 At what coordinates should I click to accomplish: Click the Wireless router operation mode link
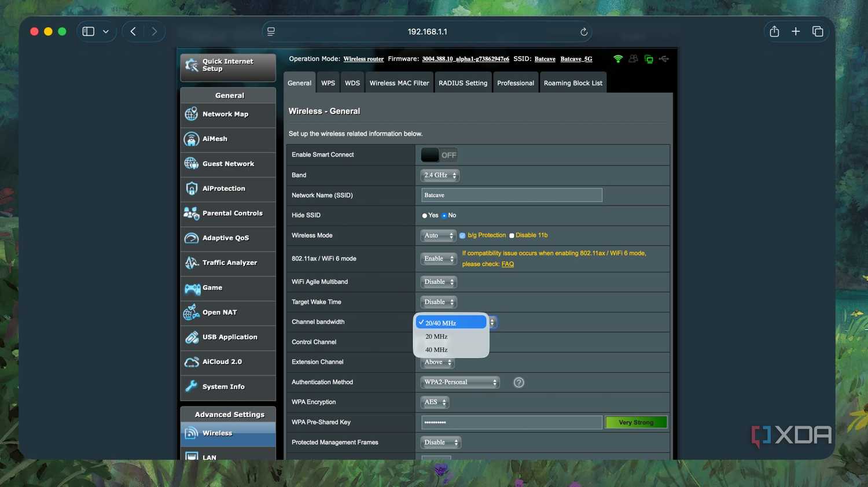pos(363,59)
